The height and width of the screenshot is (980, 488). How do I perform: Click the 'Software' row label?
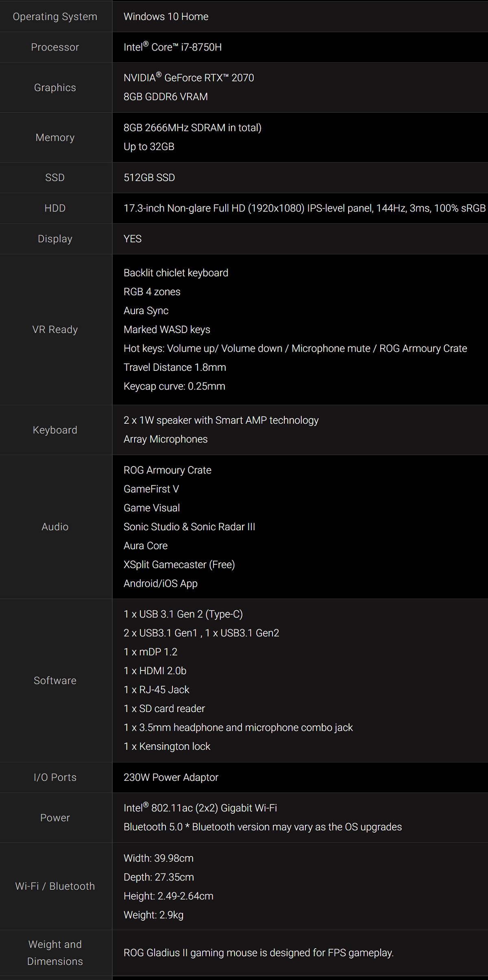(x=55, y=680)
